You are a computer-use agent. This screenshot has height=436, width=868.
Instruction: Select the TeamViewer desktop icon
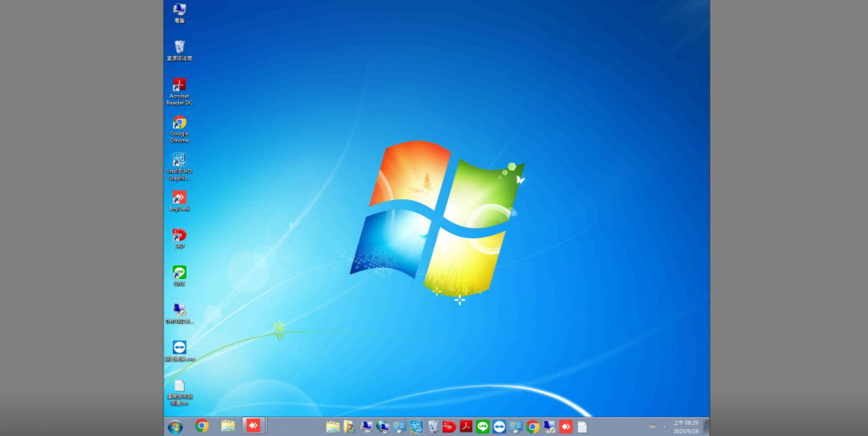click(x=180, y=351)
